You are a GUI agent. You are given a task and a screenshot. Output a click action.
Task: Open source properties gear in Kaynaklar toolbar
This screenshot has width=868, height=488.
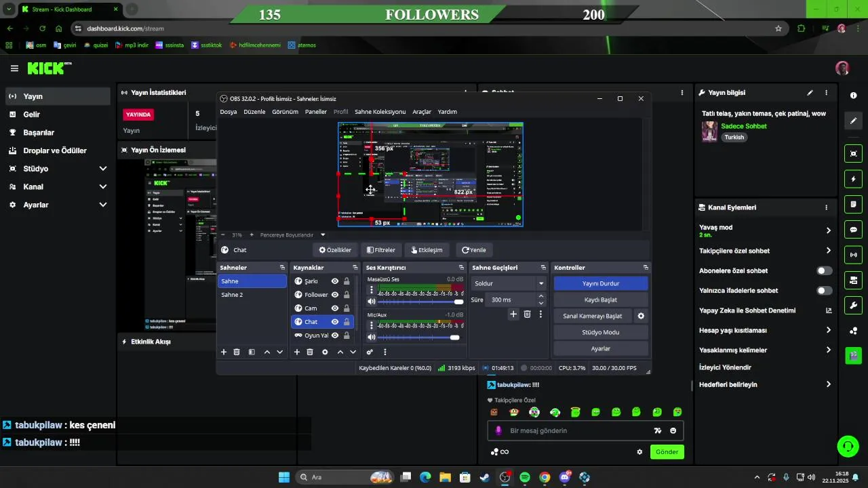(325, 352)
